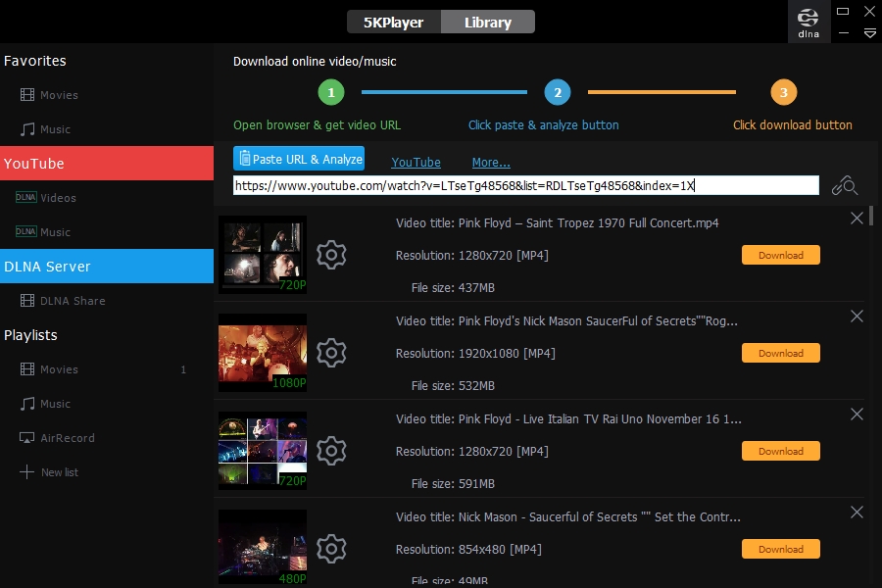Switch to the 5KPlayer tab
This screenshot has width=882, height=588.
click(394, 22)
